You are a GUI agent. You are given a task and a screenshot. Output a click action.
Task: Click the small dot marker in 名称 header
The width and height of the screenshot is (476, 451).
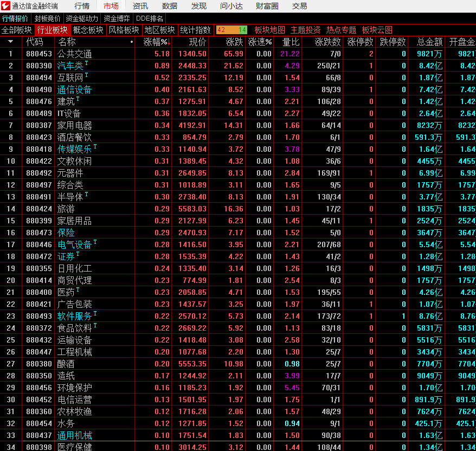131,42
